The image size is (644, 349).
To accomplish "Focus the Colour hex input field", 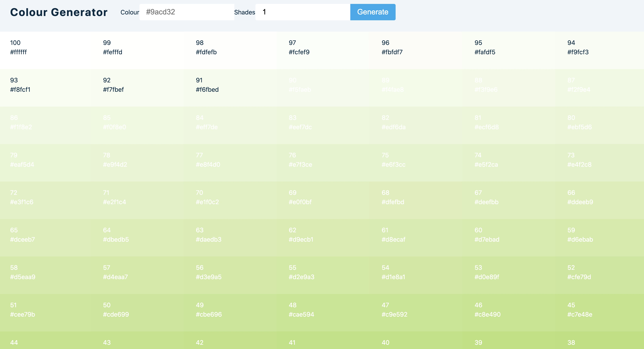I will tap(187, 12).
